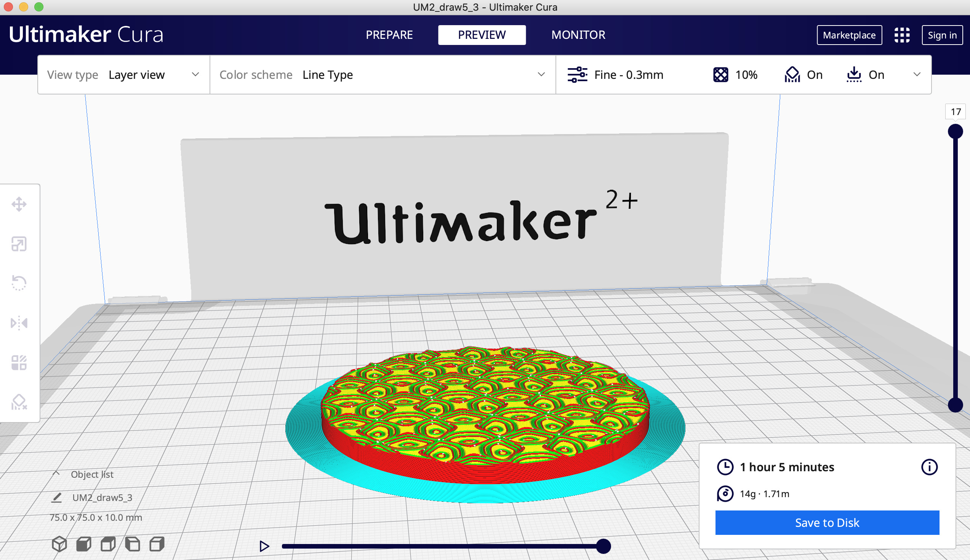
Task: Switch to right side view icon
Action: coord(157,544)
